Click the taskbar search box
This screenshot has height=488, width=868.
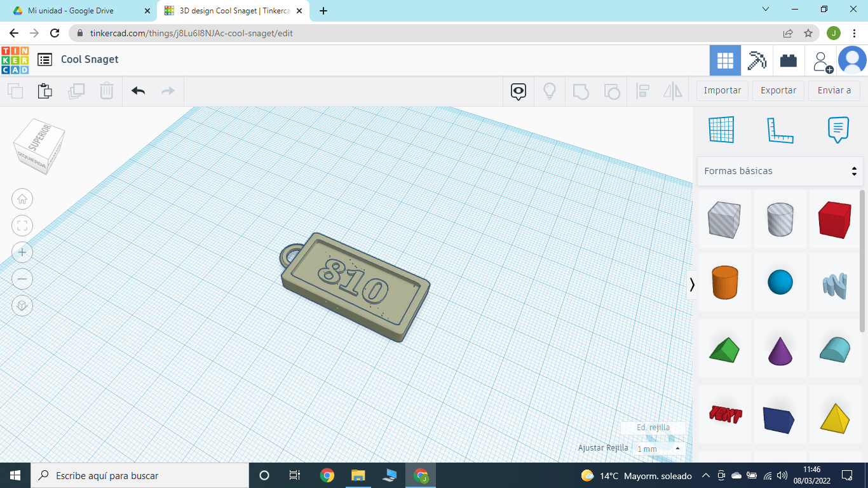click(140, 475)
